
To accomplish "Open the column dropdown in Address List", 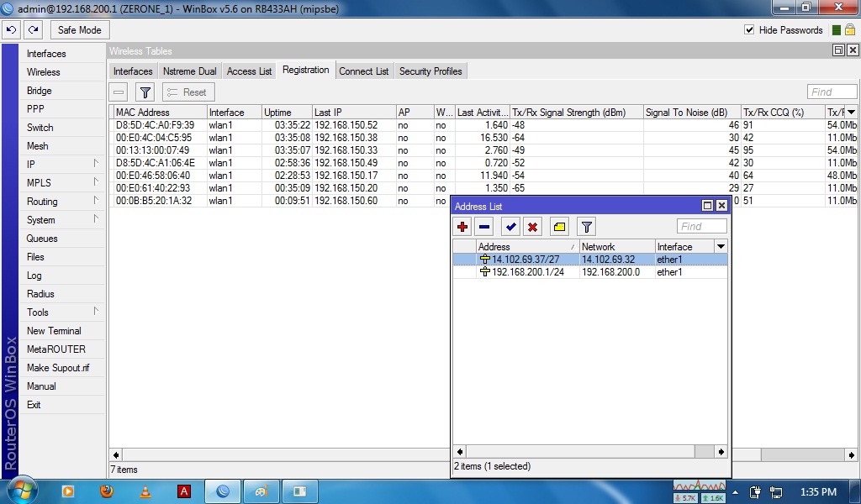I will pyautogui.click(x=721, y=246).
